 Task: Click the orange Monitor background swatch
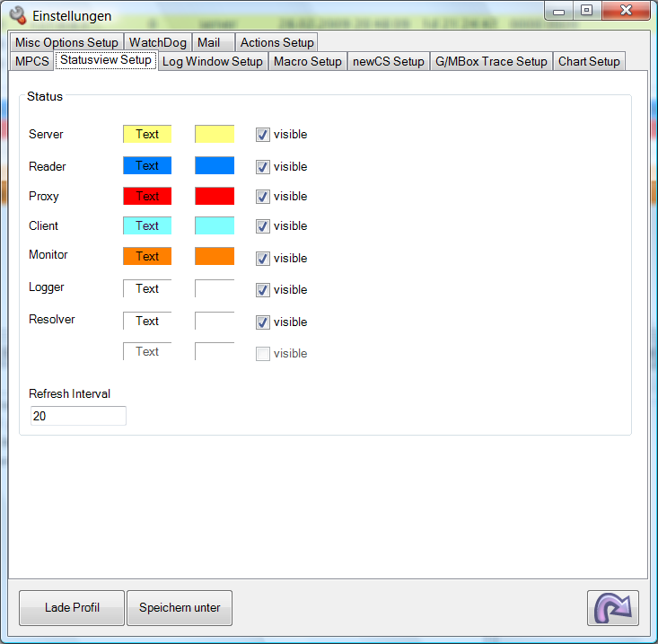[215, 257]
